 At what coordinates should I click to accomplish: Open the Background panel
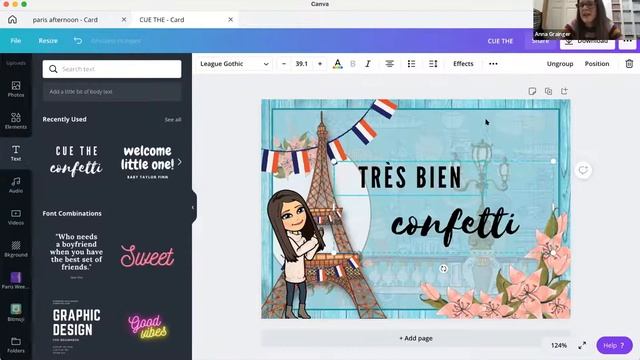pos(16,249)
